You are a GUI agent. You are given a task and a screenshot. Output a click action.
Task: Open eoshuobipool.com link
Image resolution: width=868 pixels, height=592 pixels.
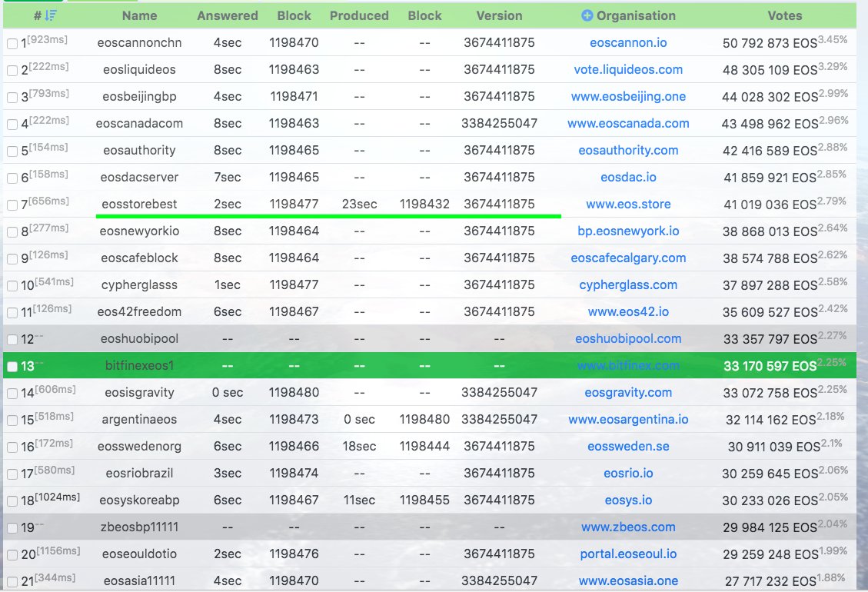pyautogui.click(x=628, y=338)
